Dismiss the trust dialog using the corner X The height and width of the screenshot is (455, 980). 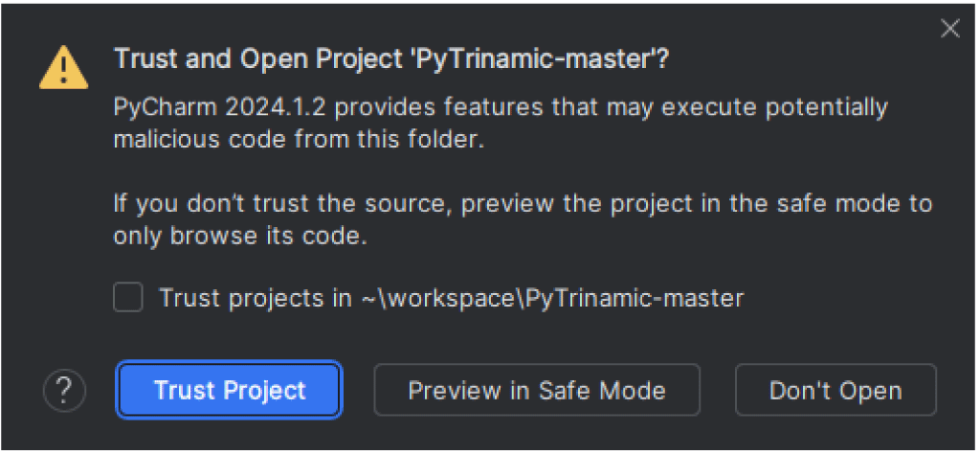950,29
